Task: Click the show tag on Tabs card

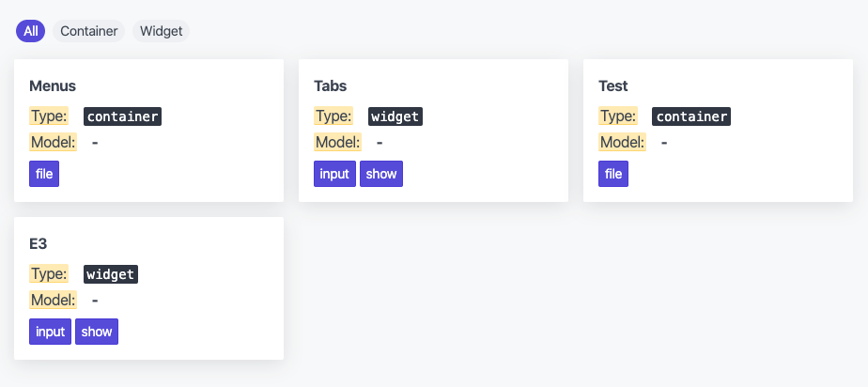Action: [381, 174]
